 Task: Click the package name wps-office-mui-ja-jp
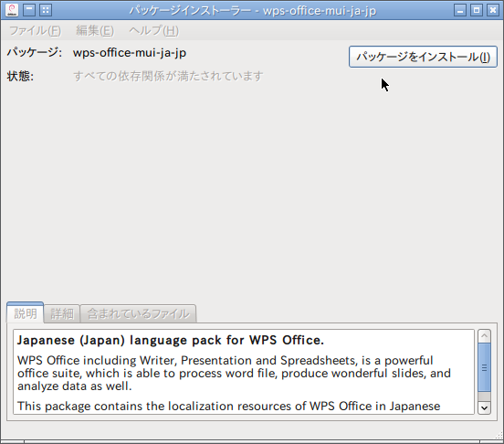[130, 53]
